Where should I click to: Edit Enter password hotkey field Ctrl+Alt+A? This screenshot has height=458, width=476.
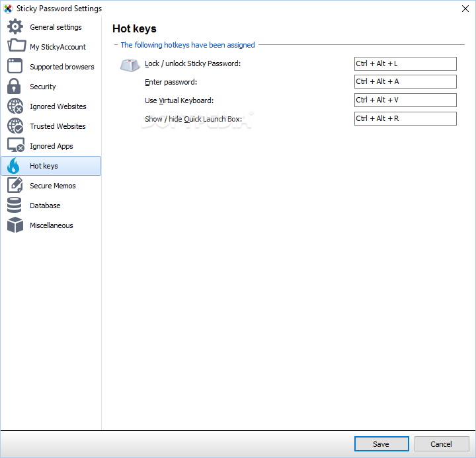pyautogui.click(x=405, y=81)
